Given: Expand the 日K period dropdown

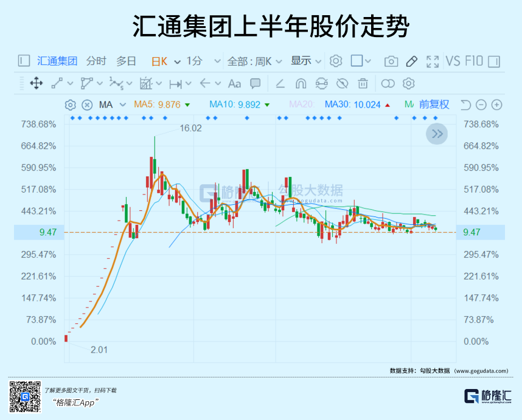Looking at the screenshot, I should pos(177,61).
